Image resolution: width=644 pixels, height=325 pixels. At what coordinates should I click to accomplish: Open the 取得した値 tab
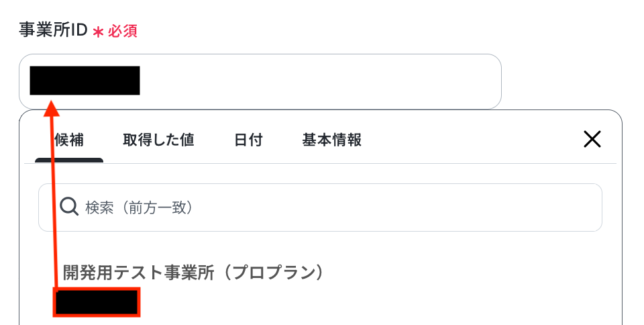pos(158,140)
